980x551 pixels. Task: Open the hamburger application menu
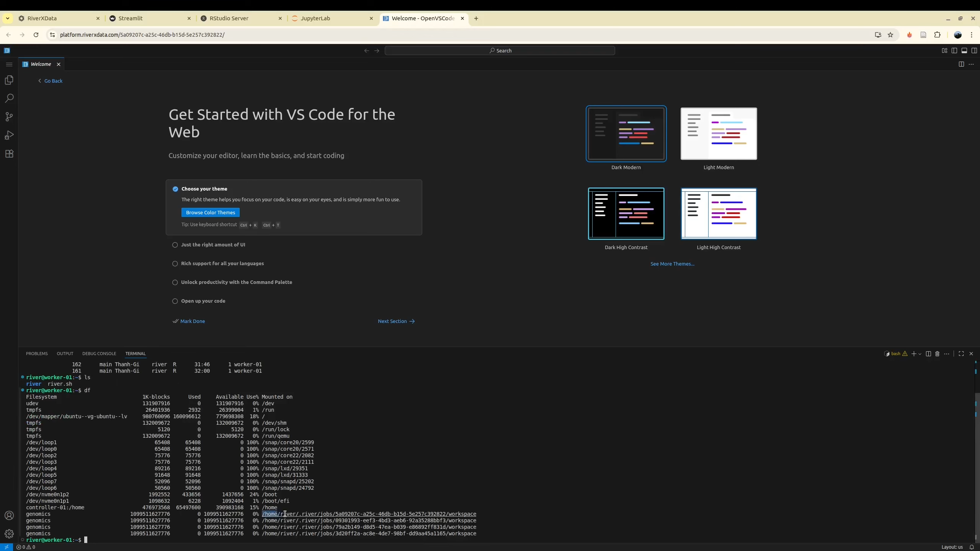(9, 64)
